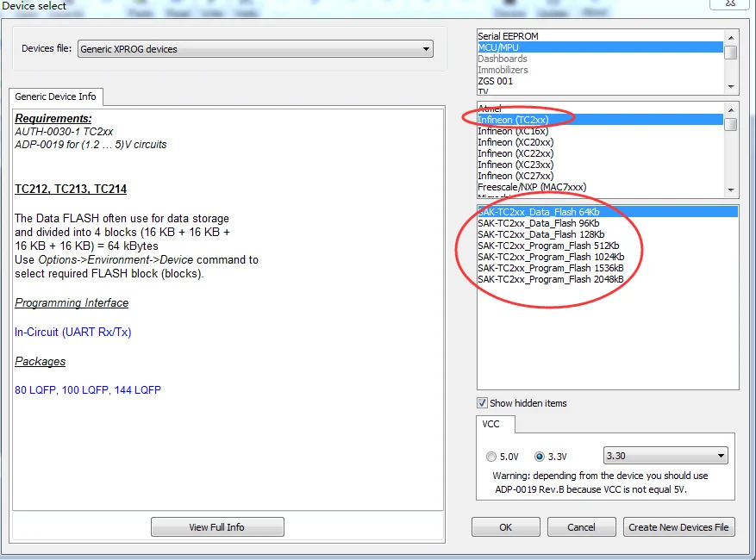Choose Infineon (XC16x) manufacturer

pyautogui.click(x=600, y=131)
